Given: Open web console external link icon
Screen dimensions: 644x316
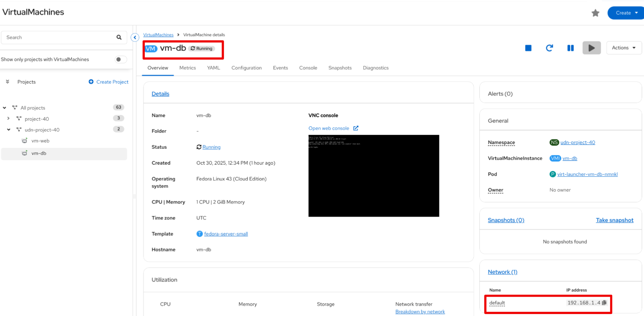Looking at the screenshot, I should tap(356, 128).
